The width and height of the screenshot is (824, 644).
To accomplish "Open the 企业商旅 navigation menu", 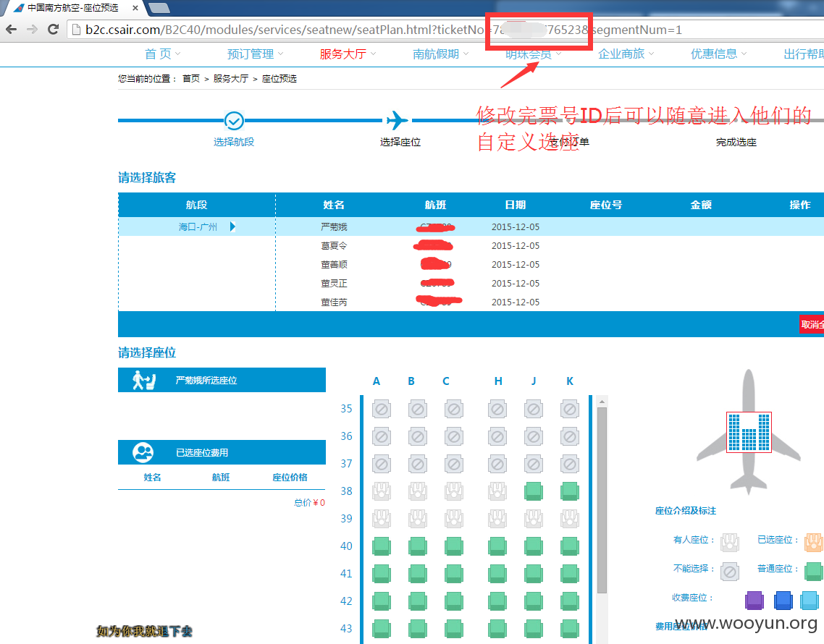I will click(626, 54).
